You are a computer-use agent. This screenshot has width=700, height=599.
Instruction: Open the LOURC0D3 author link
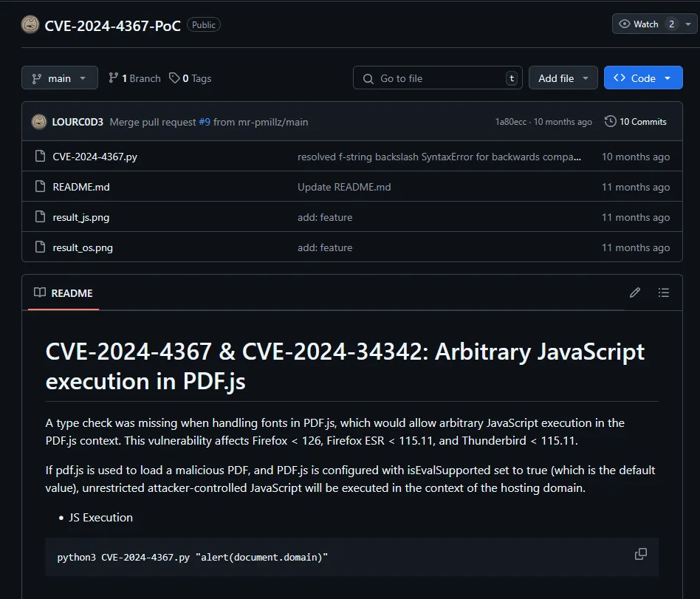coord(78,122)
